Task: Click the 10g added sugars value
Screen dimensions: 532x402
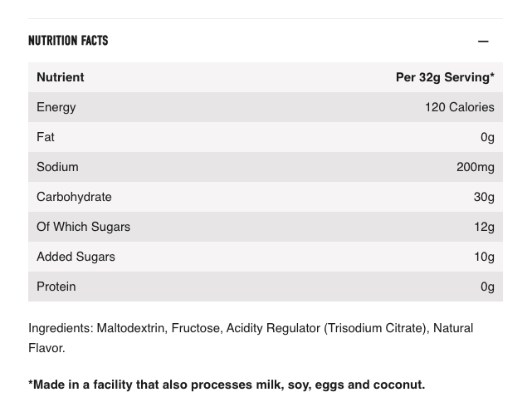Action: 484,257
